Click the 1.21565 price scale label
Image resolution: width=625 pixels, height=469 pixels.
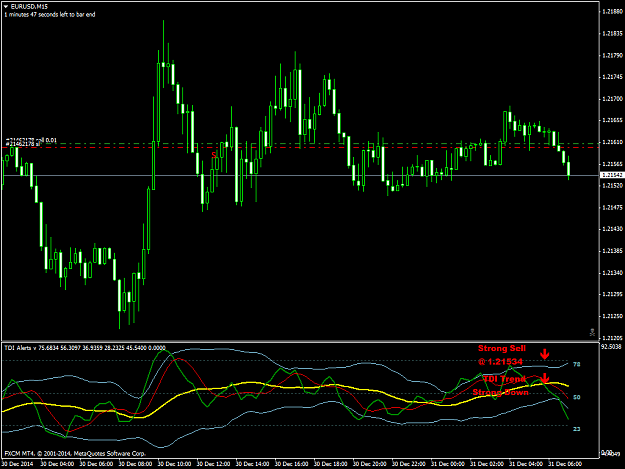(612, 164)
